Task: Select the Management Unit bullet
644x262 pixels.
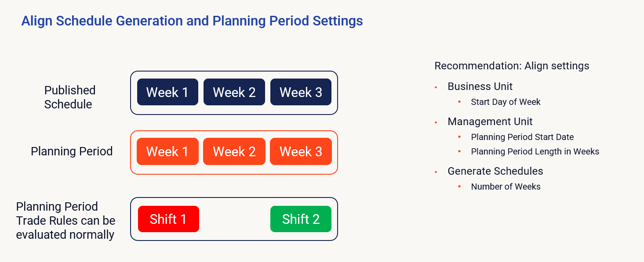Action: tap(490, 122)
